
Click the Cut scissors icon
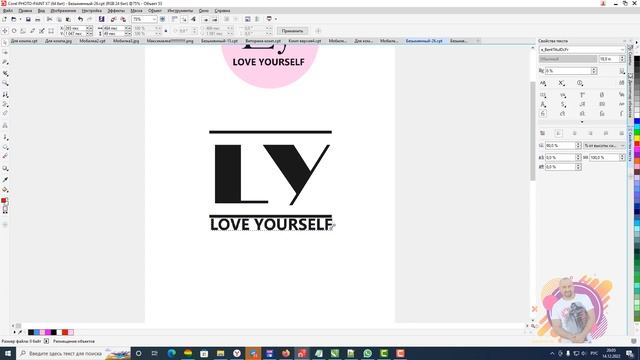pyautogui.click(x=49, y=19)
